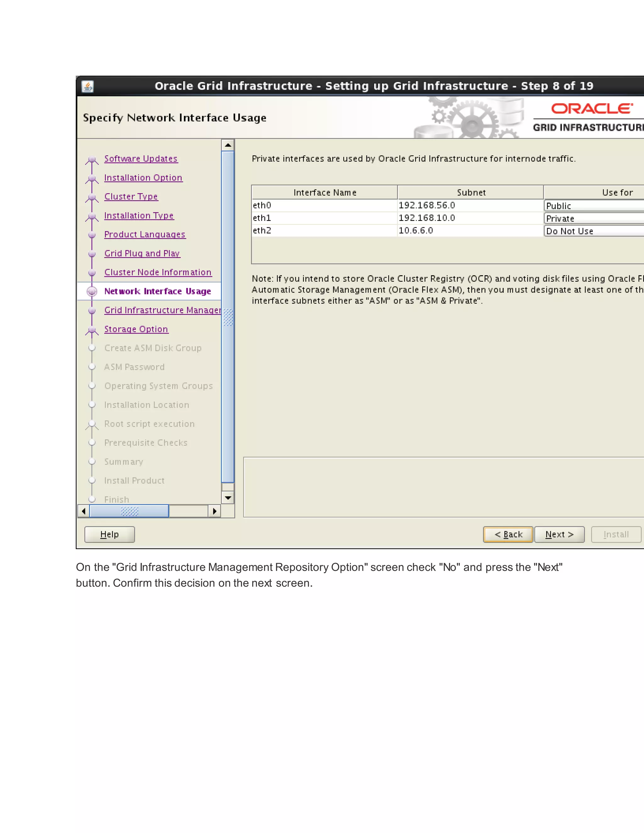Select the eth0 interface name cell

click(325, 206)
